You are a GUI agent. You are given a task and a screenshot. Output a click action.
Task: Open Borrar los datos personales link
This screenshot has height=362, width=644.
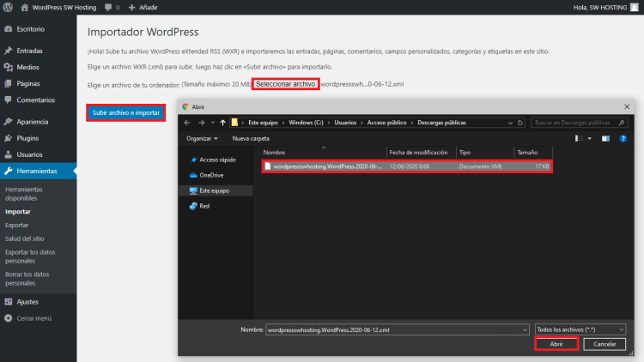pyautogui.click(x=27, y=279)
